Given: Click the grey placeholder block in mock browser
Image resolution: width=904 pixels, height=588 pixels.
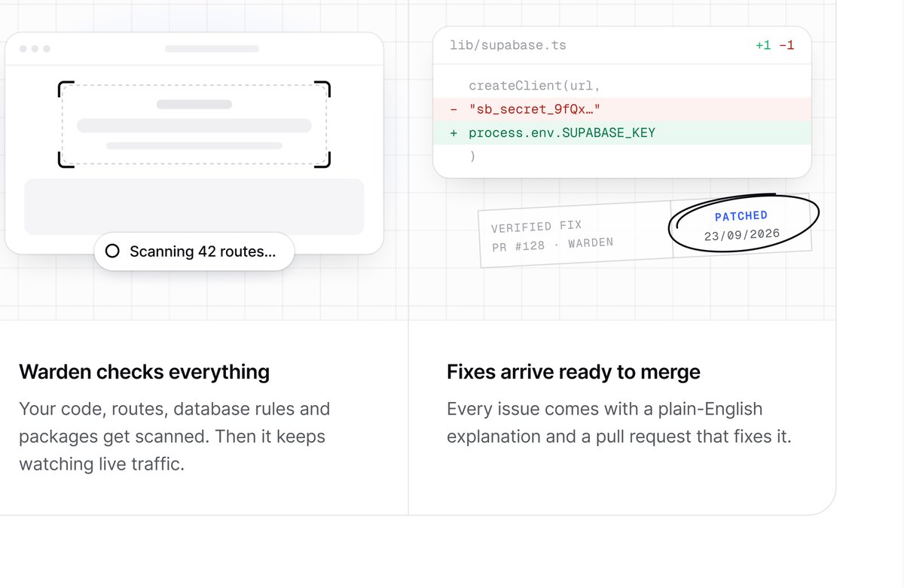Looking at the screenshot, I should (x=194, y=207).
